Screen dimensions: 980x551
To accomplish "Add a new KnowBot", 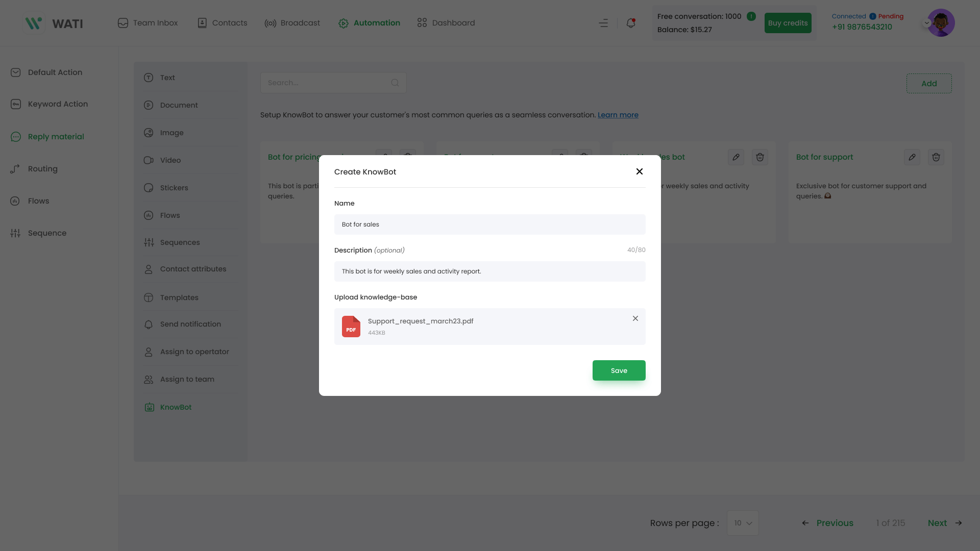I will pos(929,84).
